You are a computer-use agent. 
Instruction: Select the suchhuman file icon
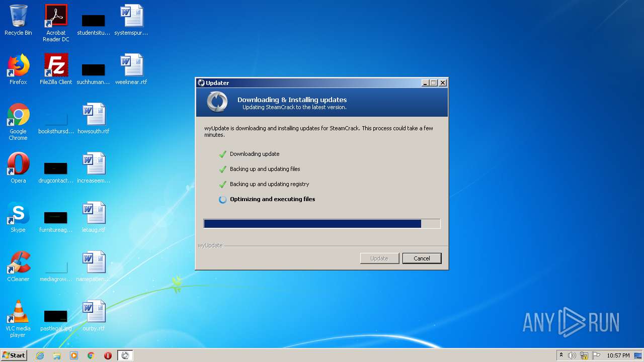tap(94, 72)
